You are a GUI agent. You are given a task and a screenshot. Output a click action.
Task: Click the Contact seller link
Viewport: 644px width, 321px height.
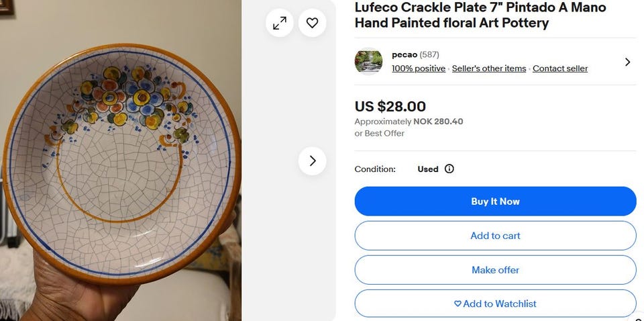pyautogui.click(x=560, y=68)
